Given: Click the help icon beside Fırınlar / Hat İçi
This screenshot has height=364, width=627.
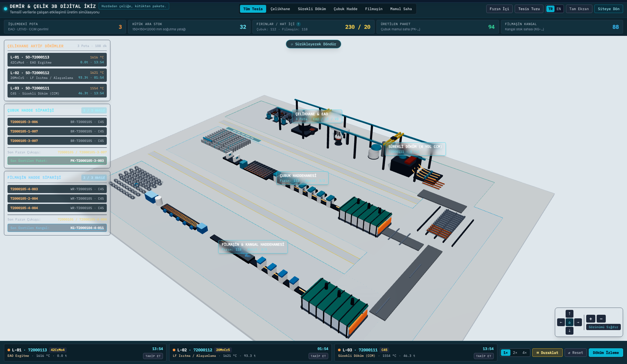Looking at the screenshot, I should tap(298, 24).
